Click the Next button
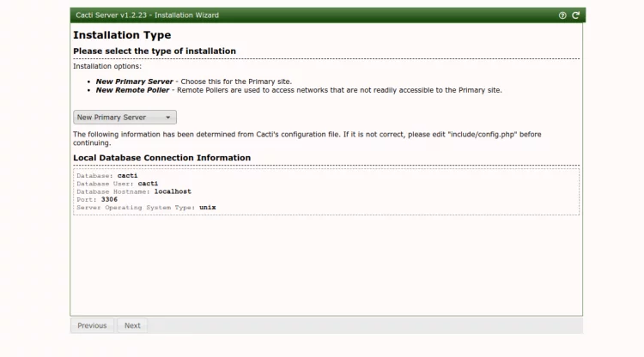The height and width of the screenshot is (357, 644). tap(132, 326)
